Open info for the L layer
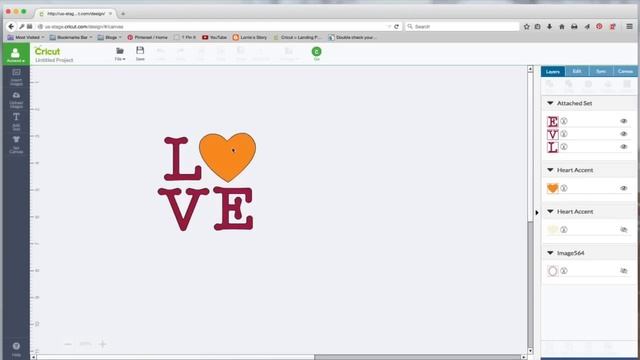The height and width of the screenshot is (360, 640). (x=564, y=147)
